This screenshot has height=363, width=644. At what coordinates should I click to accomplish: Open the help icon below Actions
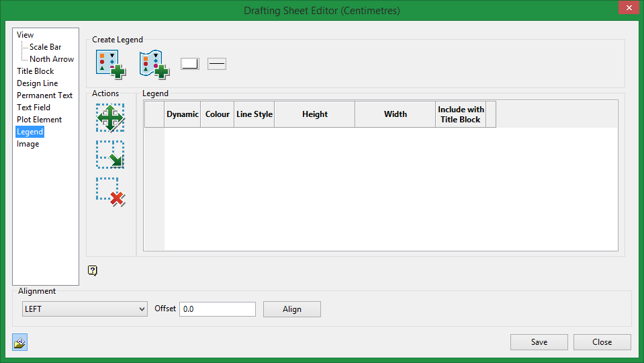point(93,271)
